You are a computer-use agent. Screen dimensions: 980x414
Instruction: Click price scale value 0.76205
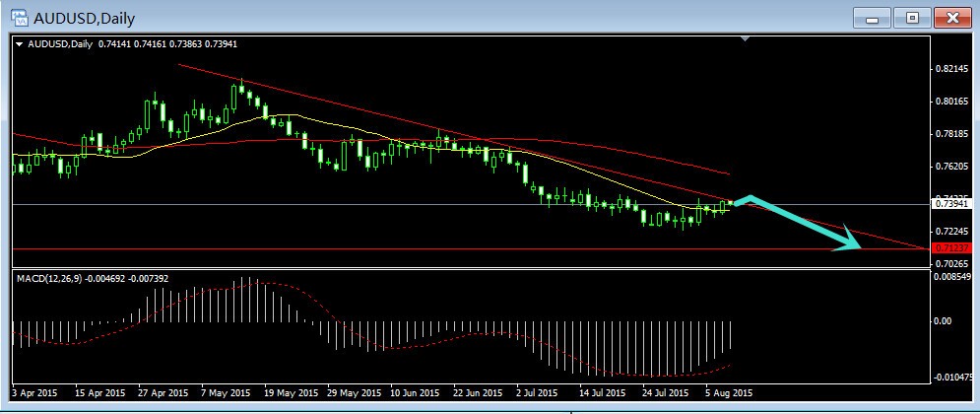pyautogui.click(x=951, y=167)
